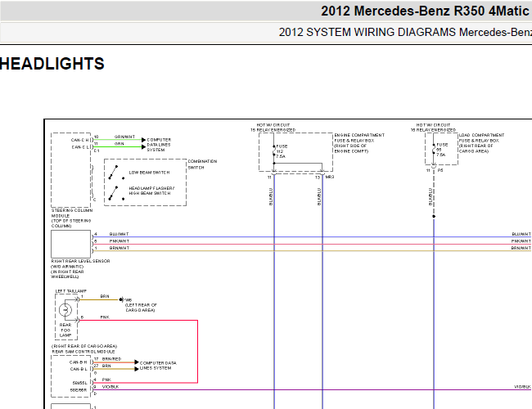This screenshot has height=409, width=532.
Task: Click the arrow on the CAN-B L BRN wire
Action: (137, 369)
